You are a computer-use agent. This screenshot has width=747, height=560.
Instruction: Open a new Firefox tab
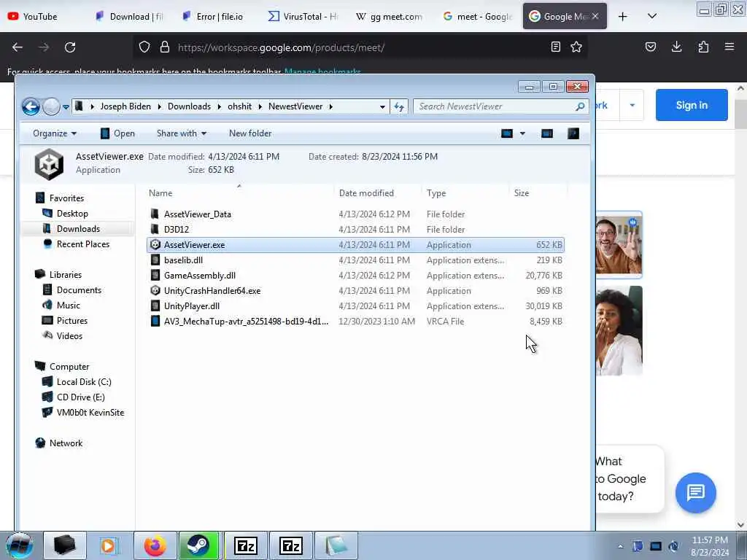[623, 17]
